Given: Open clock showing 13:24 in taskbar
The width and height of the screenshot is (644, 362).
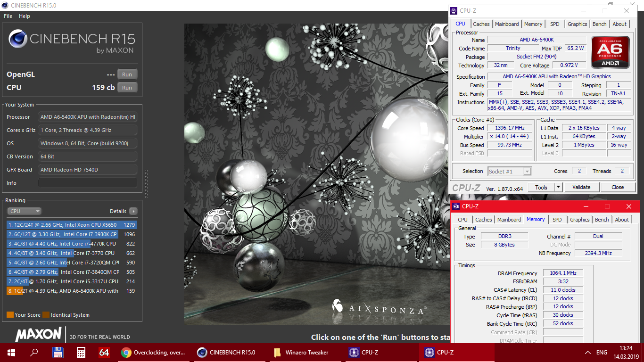Looking at the screenshot, I should pyautogui.click(x=626, y=352).
